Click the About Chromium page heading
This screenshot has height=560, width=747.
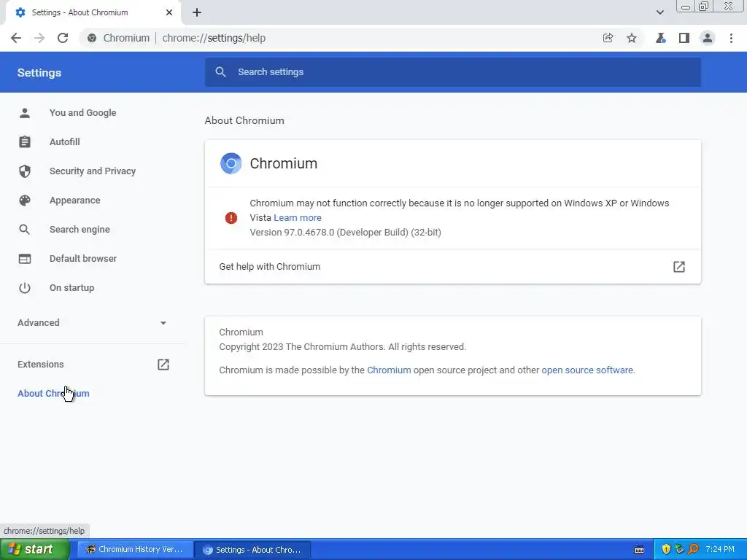(244, 120)
